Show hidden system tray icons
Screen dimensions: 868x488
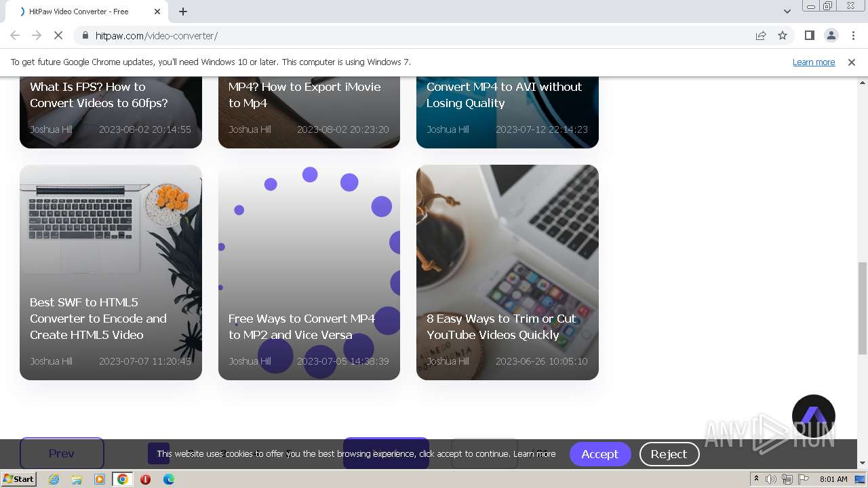pyautogui.click(x=757, y=479)
